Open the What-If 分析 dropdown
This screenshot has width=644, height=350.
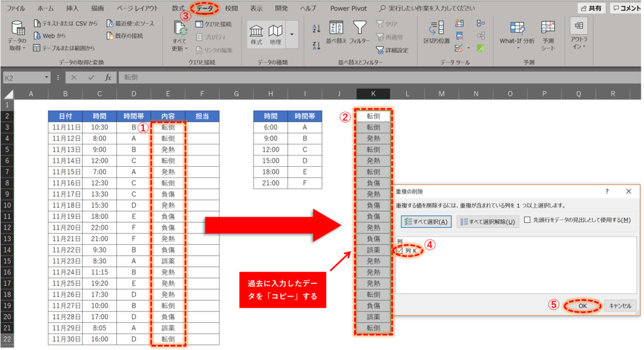517,35
